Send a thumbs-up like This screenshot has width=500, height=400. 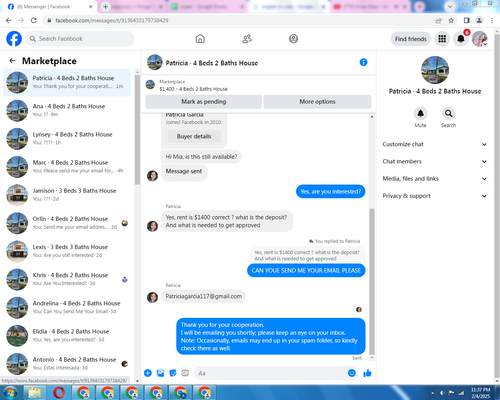tap(367, 373)
